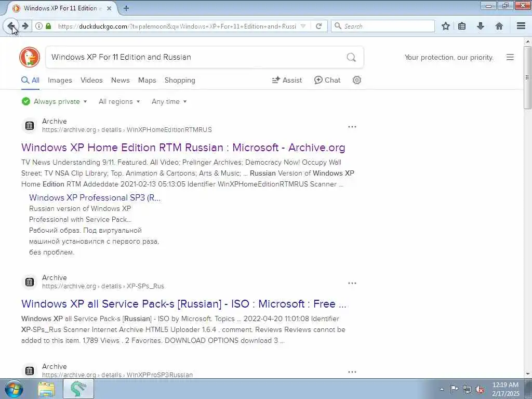
Task: Open Windows XP all Service Pack-s result
Action: tap(183, 303)
